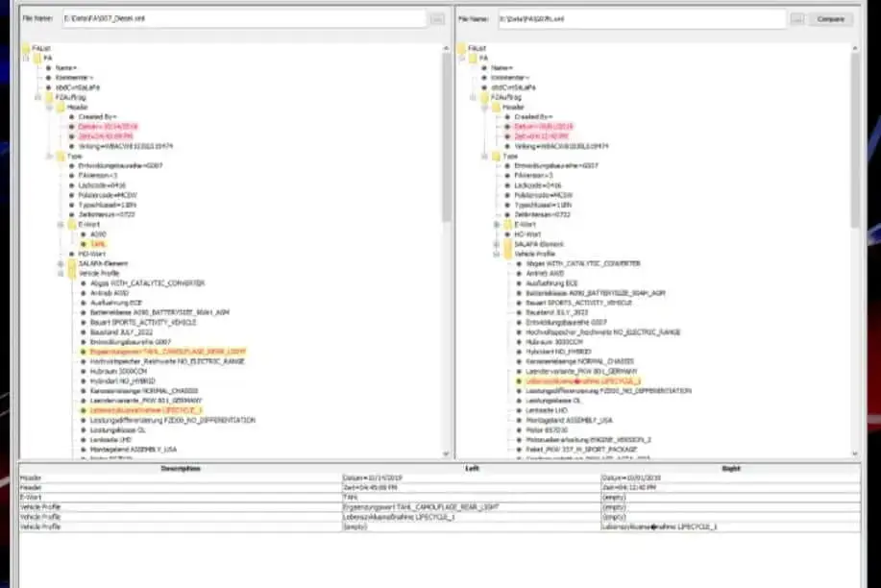Select the SALAPA-Element folder icon in left tree
881x588 pixels.
(71, 263)
